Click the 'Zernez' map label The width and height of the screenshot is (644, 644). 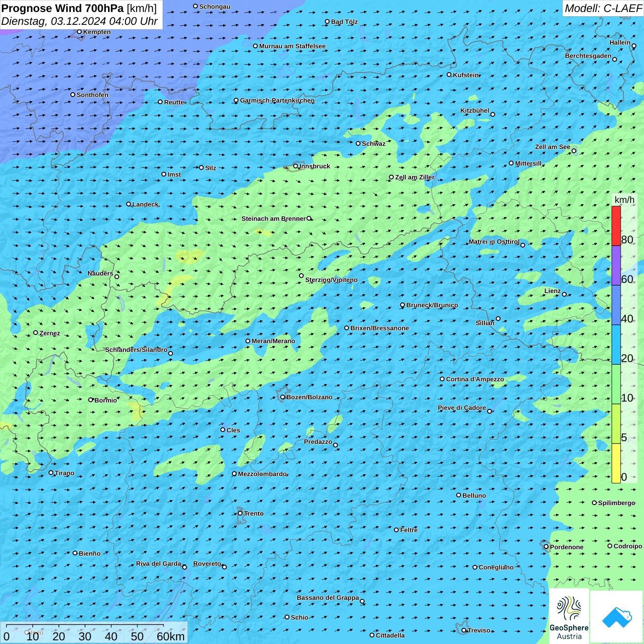click(50, 333)
